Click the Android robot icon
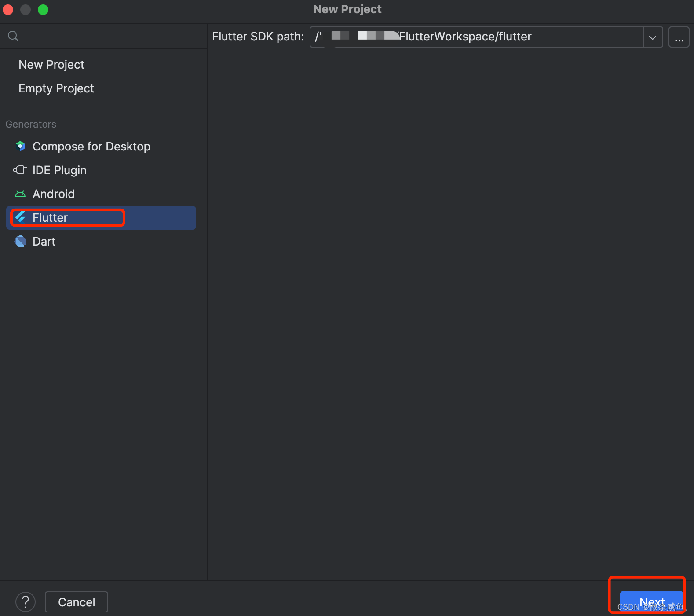Screen dimensions: 694x616 [20, 194]
